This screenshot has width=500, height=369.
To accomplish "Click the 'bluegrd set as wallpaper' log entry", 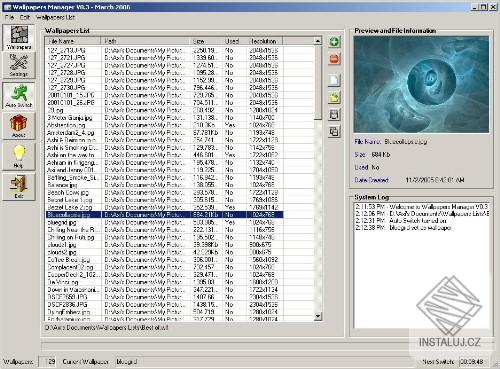I will (403, 228).
